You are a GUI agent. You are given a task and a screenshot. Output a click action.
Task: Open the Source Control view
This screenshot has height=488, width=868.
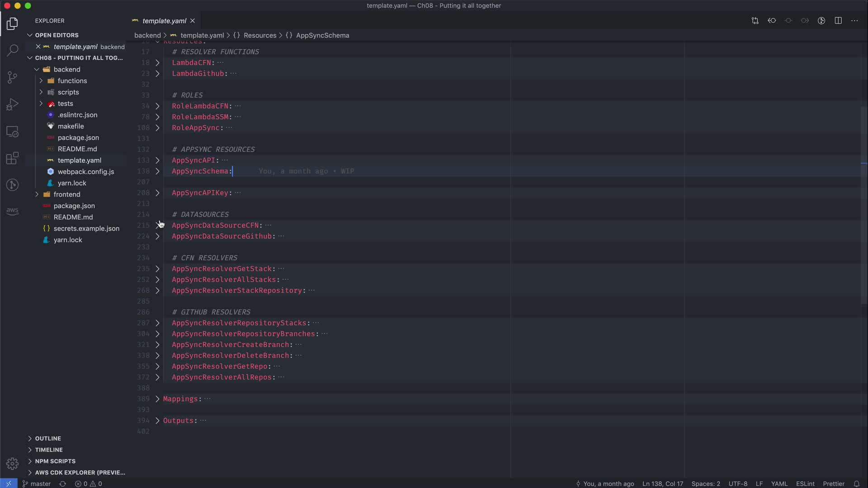pyautogui.click(x=12, y=77)
